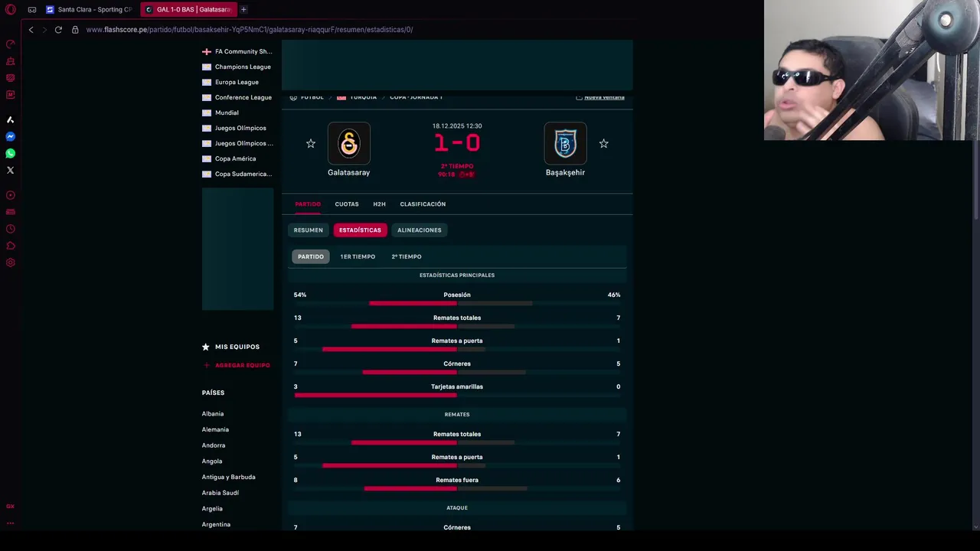Click the Galatasaray team crest
Screen dimensions: 980x551
349,143
